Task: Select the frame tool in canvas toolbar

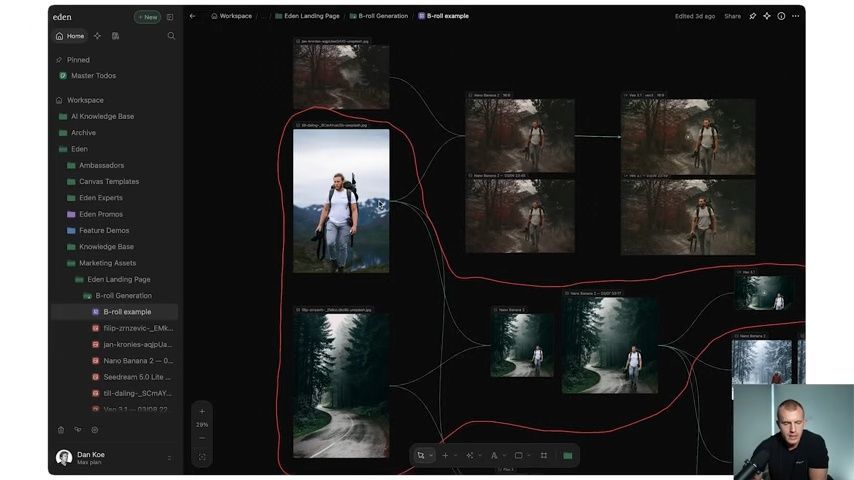Action: pyautogui.click(x=544, y=455)
